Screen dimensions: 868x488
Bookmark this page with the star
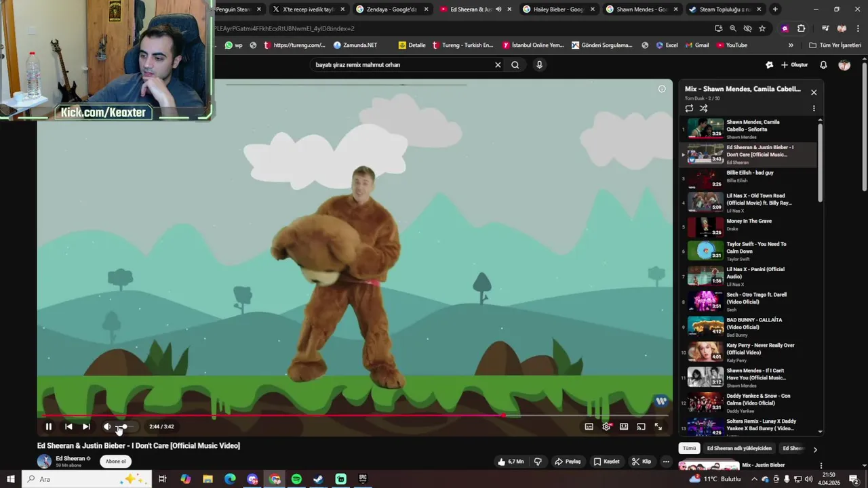tap(762, 28)
